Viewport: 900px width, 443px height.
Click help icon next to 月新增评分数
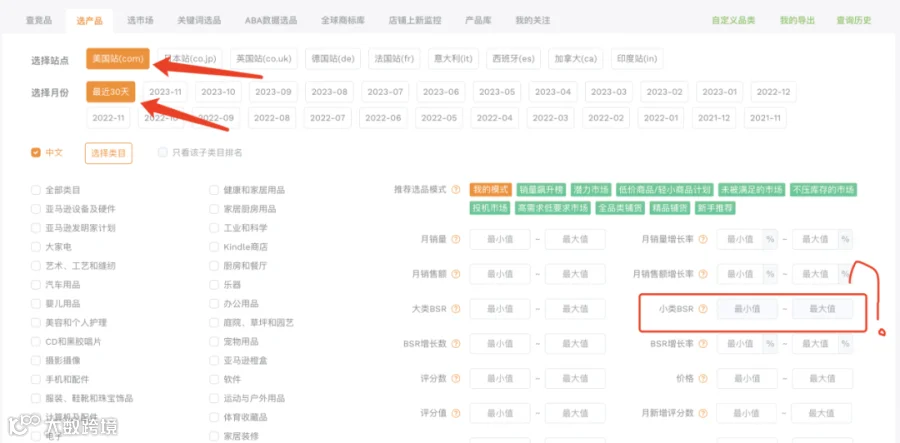(x=703, y=413)
